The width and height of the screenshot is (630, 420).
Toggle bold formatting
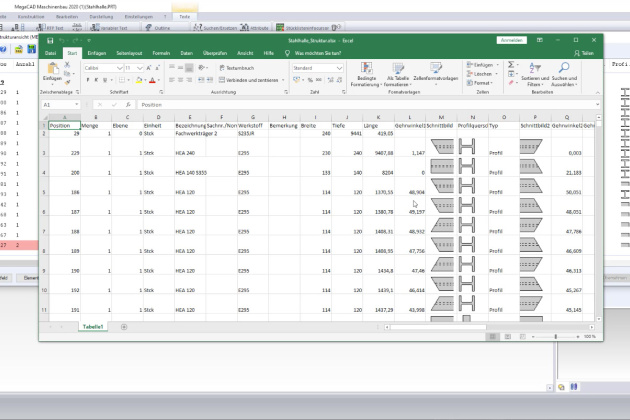(x=87, y=80)
